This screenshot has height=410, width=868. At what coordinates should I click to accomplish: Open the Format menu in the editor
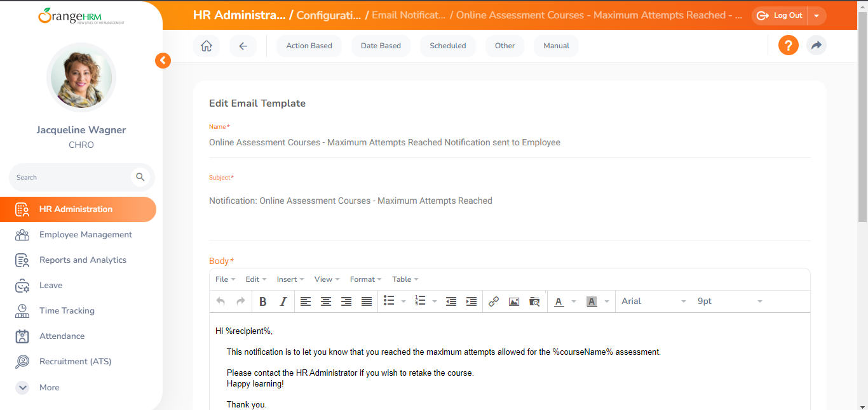[x=366, y=279]
